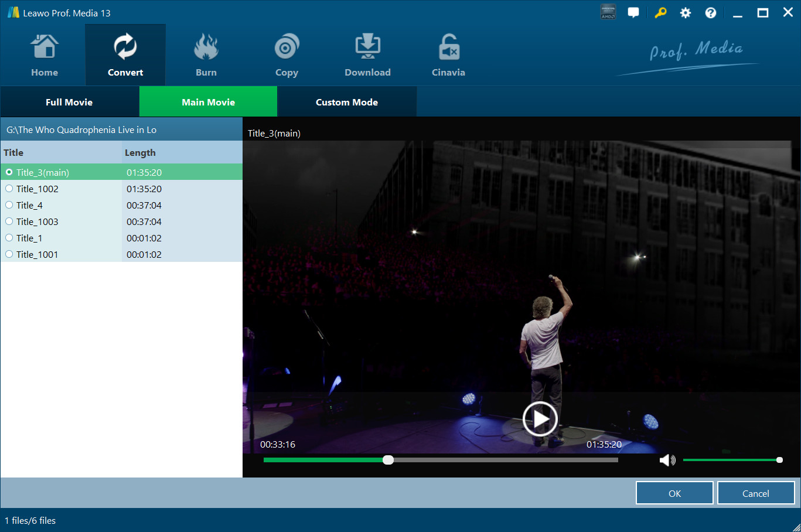
Task: Click the key registration icon
Action: 660,12
